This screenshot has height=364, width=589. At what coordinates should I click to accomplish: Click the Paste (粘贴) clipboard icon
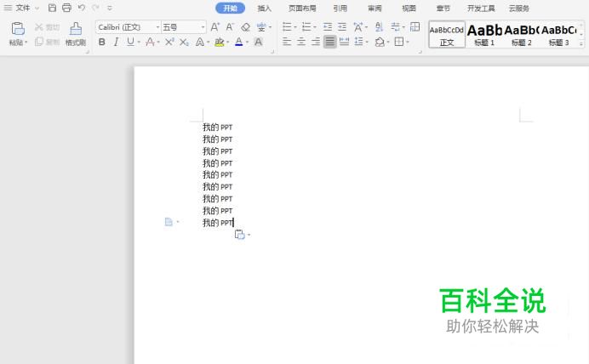(x=17, y=29)
